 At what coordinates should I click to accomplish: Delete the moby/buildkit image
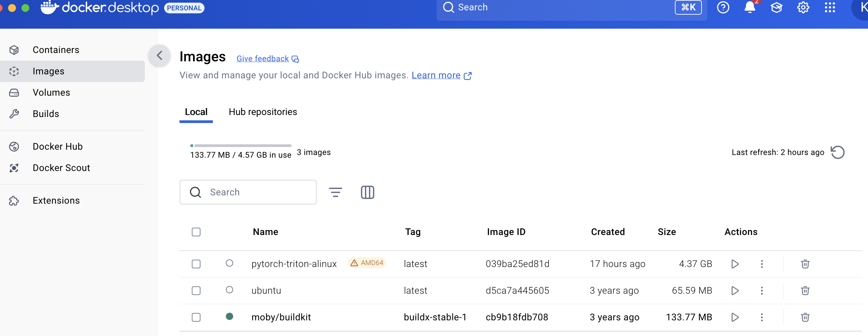805,317
